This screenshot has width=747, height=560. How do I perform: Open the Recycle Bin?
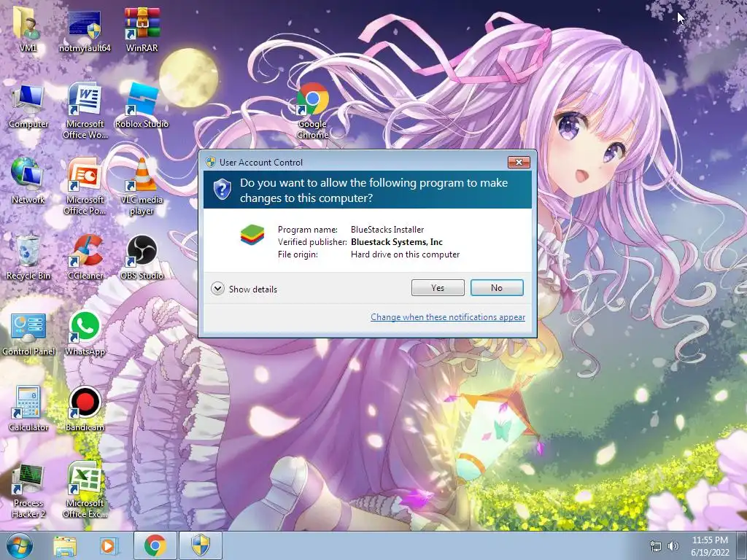pyautogui.click(x=28, y=257)
